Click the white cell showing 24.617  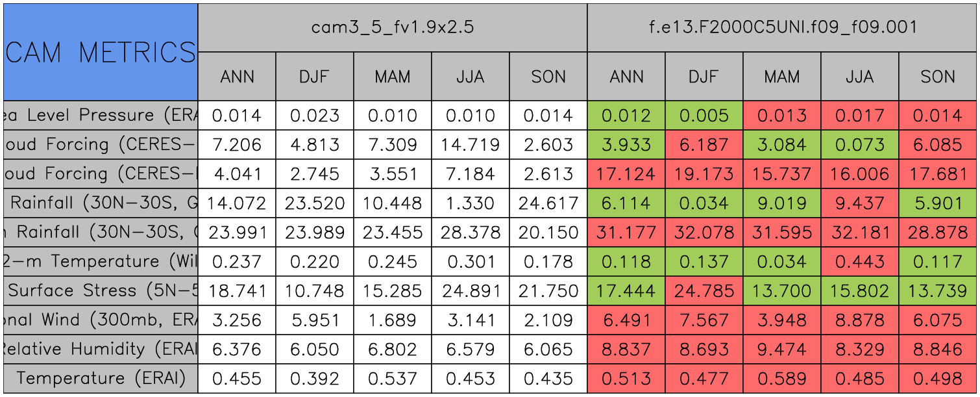click(x=548, y=203)
